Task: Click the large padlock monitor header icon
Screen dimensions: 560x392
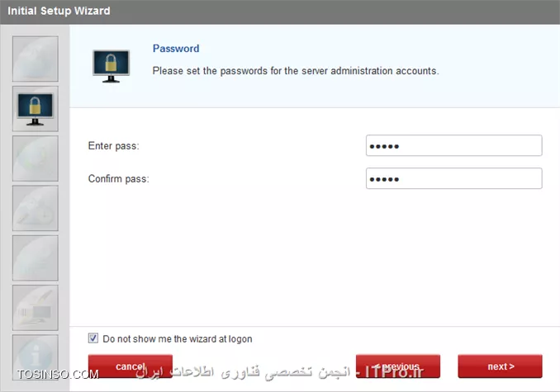Action: 111,66
